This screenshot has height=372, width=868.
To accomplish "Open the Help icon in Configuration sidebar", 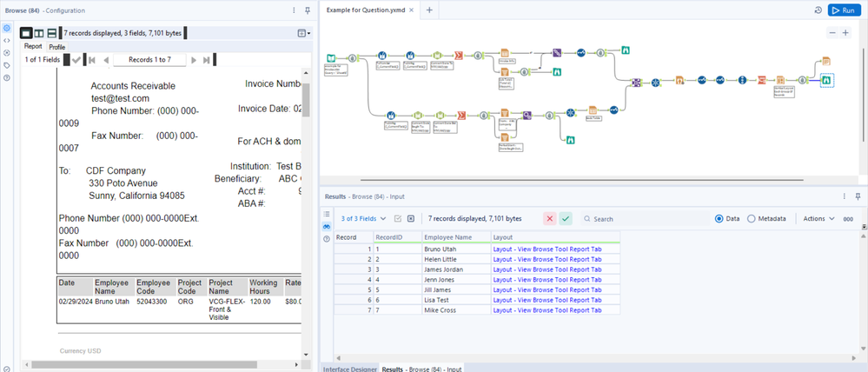I will point(7,77).
